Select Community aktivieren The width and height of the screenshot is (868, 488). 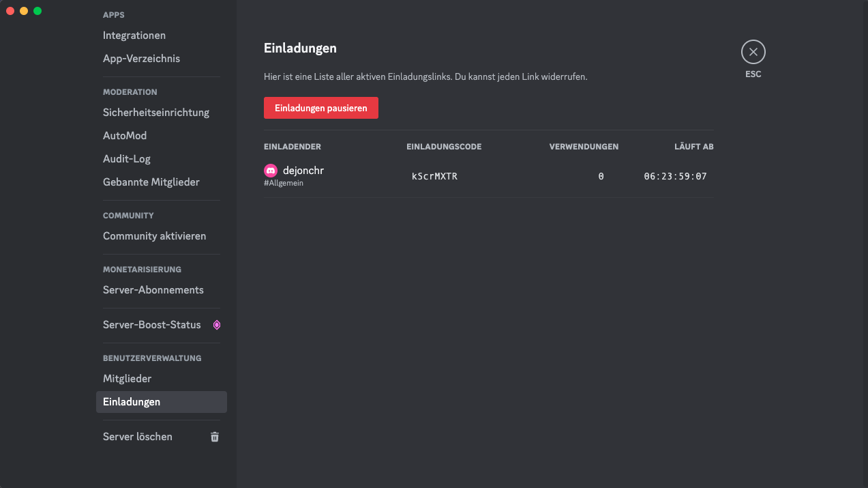(x=154, y=236)
